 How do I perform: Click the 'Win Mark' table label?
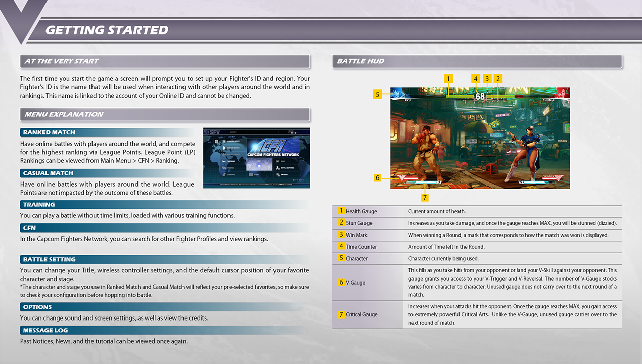tap(357, 235)
